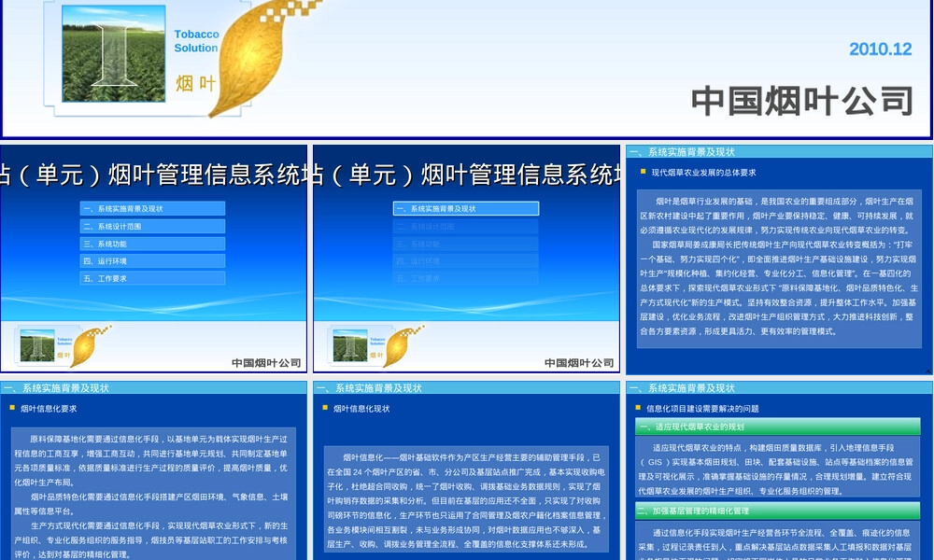Click the title '(单元)烟叶管理信息系统' on the five-item menu slide
The width and height of the screenshot is (934, 560).
pyautogui.click(x=154, y=175)
